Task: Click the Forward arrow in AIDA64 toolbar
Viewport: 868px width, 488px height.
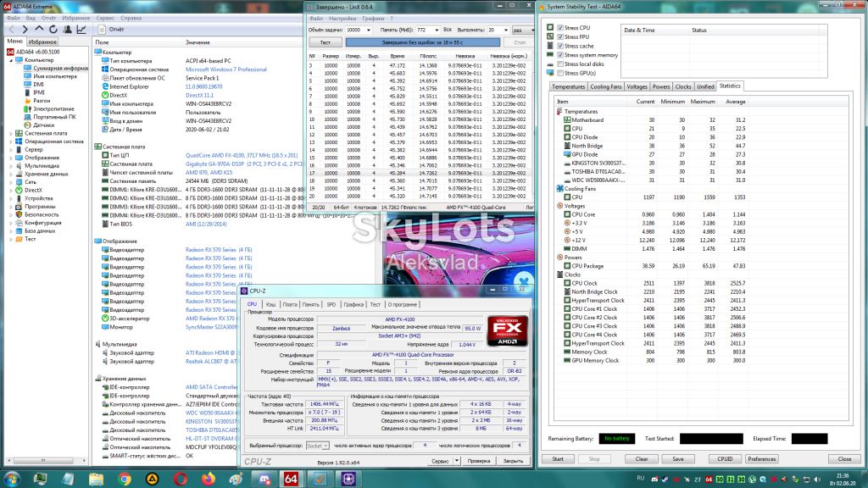Action: (25, 30)
